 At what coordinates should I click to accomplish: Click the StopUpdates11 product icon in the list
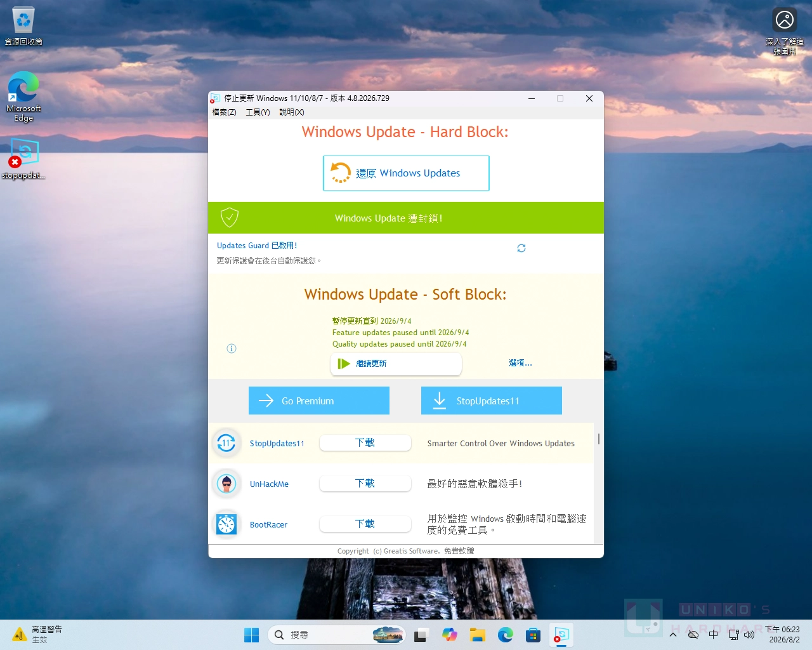pos(226,443)
